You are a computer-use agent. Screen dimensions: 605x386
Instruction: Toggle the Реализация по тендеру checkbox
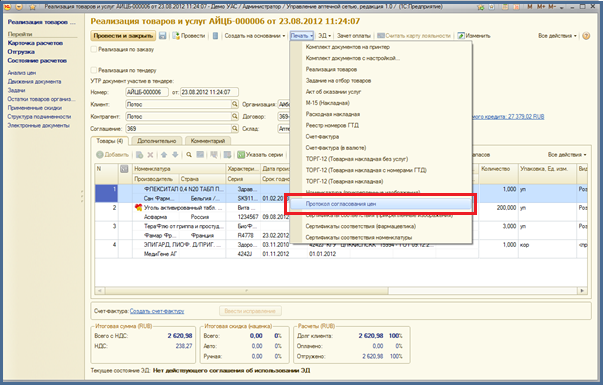pyautogui.click(x=93, y=70)
